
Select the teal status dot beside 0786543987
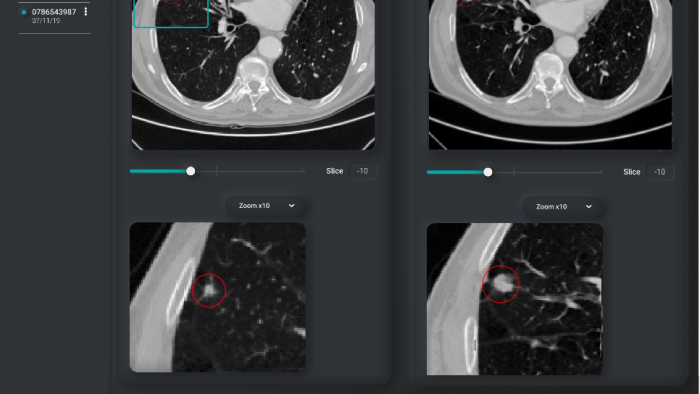click(x=24, y=12)
